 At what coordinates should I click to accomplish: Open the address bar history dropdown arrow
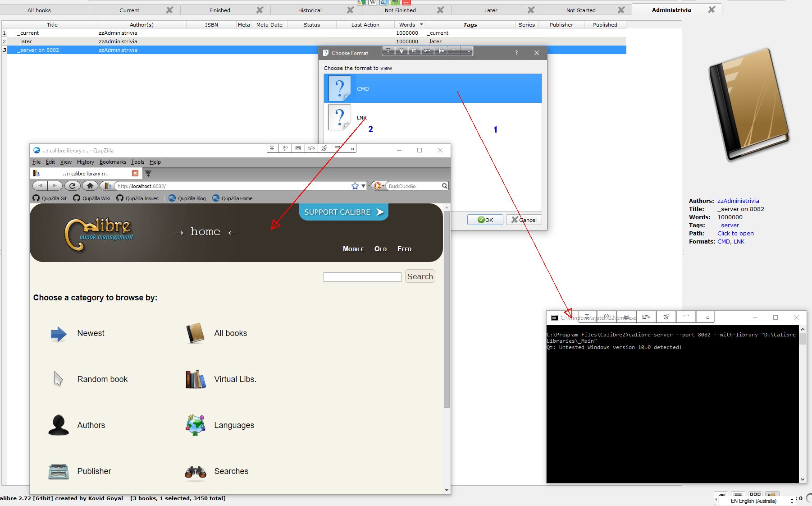(363, 186)
